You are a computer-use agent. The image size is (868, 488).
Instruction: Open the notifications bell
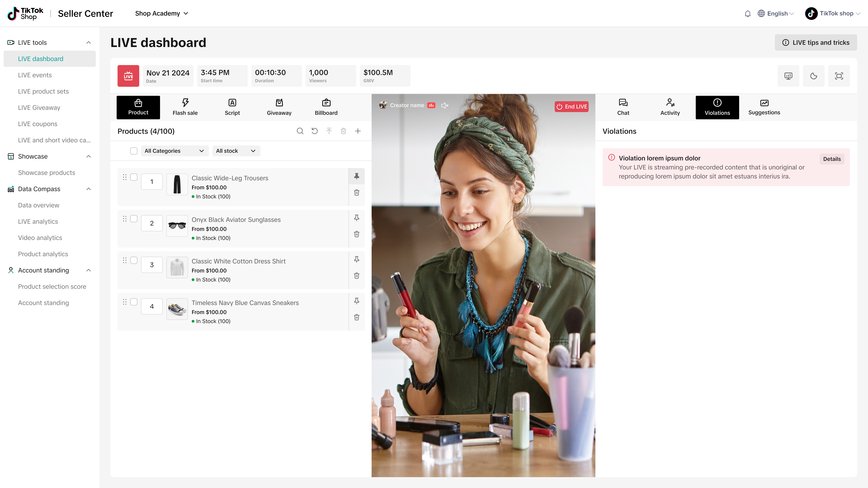747,13
